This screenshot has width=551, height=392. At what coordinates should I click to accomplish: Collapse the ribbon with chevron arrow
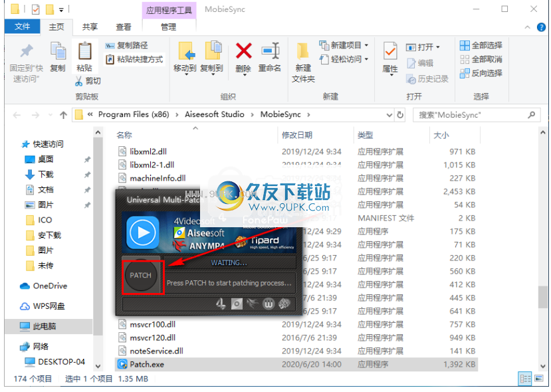[527, 27]
